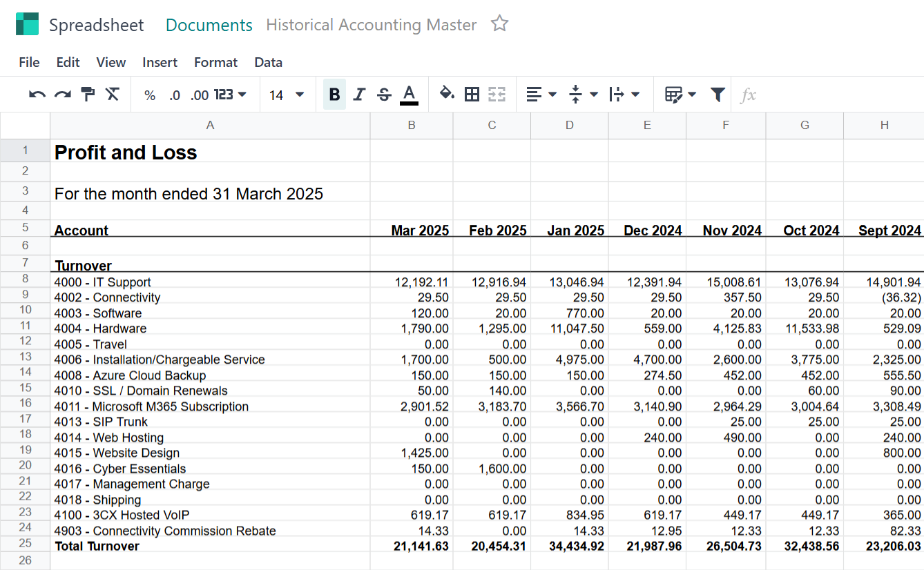Click the undo arrow icon
This screenshot has width=924, height=570.
(x=37, y=95)
